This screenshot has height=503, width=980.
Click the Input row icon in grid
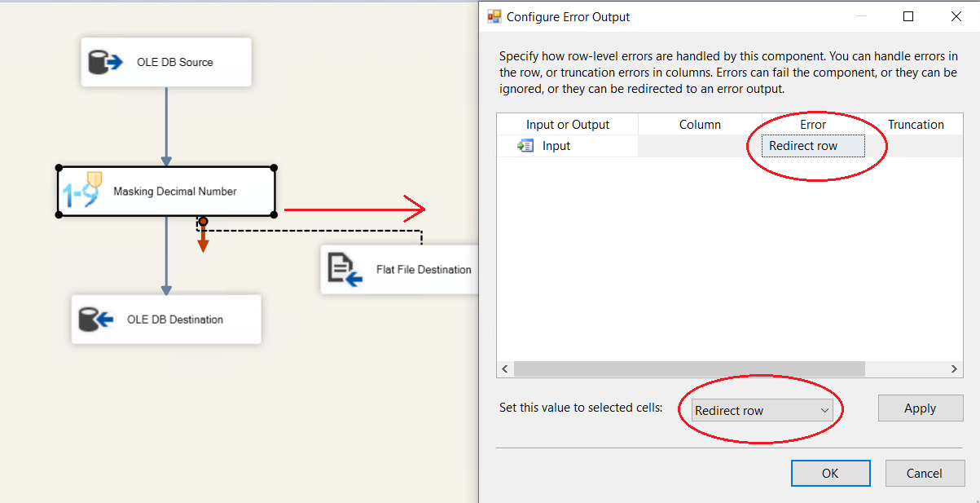coord(524,146)
